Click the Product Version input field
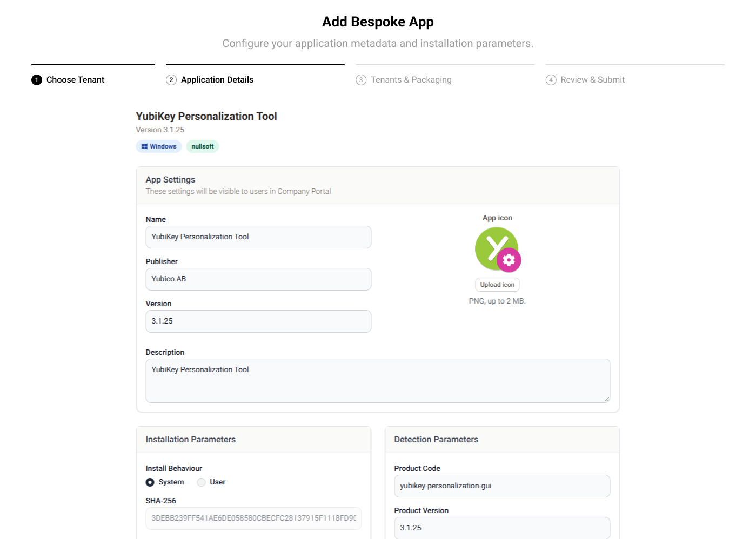The image size is (756, 539). click(502, 528)
